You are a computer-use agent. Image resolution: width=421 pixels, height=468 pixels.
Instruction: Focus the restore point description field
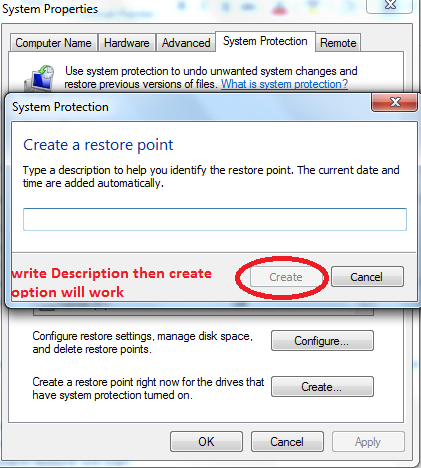click(215, 219)
